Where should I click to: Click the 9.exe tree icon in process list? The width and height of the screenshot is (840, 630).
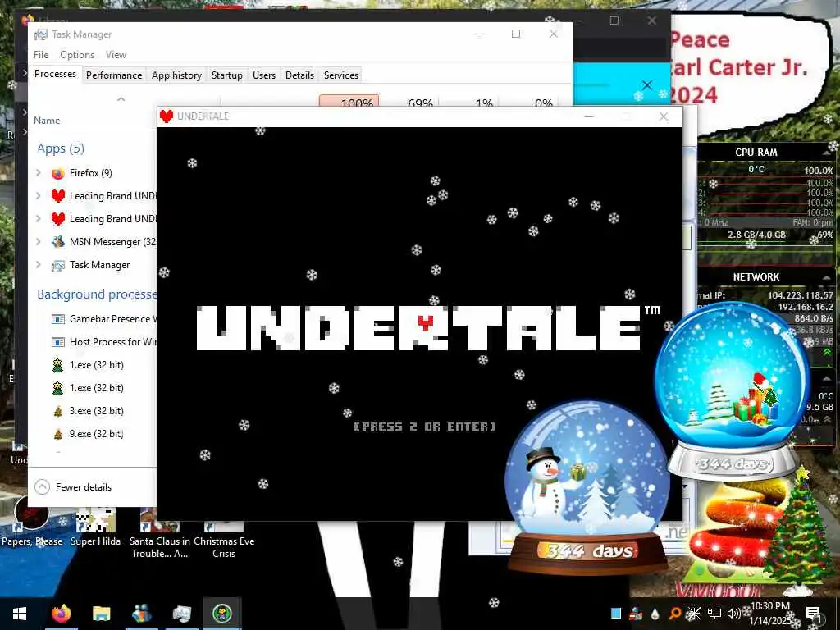58,435
